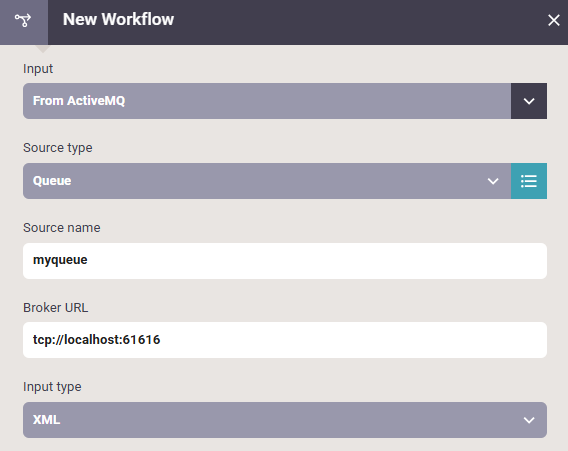Viewport: 568px width, 451px height.
Task: Click the Input label above From ActiveMQ
Action: point(38,69)
